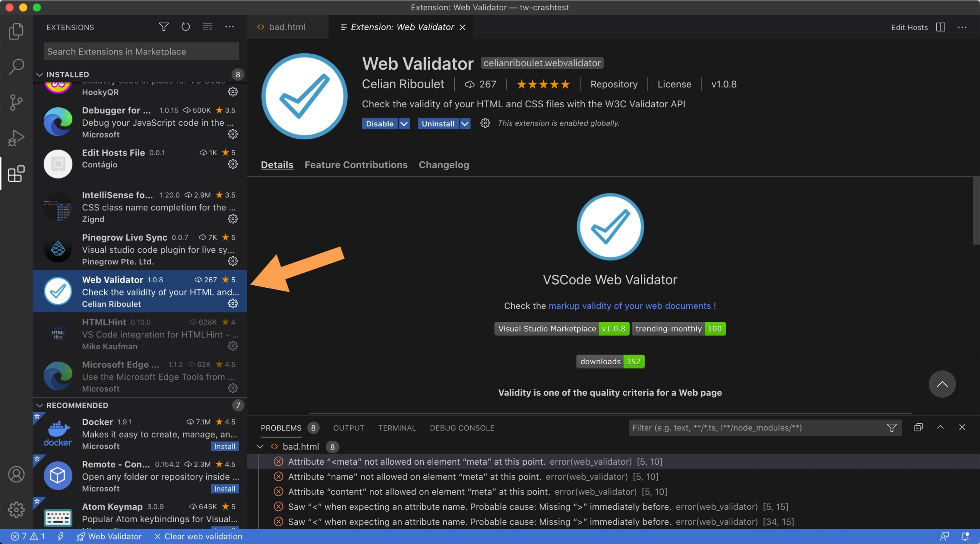Open the Accounts menu icon

(16, 474)
